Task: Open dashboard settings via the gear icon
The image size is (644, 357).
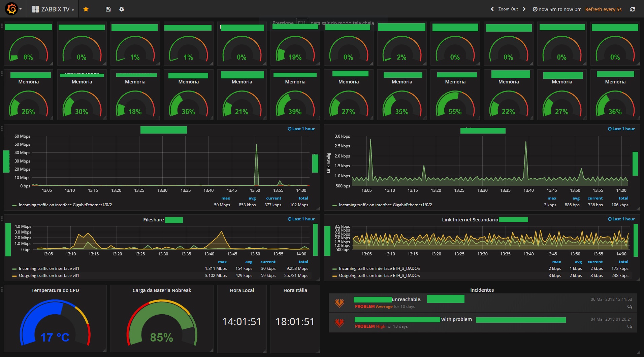Action: point(122,9)
